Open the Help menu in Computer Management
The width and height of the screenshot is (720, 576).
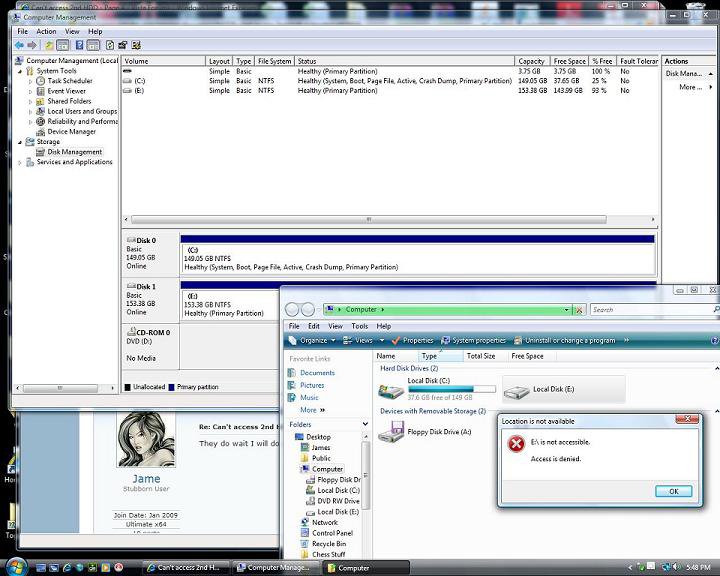(95, 31)
